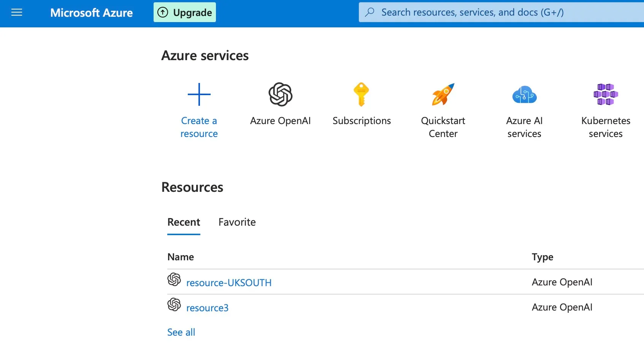644x360 pixels.
Task: Click the Create a resource plus icon
Action: point(199,94)
